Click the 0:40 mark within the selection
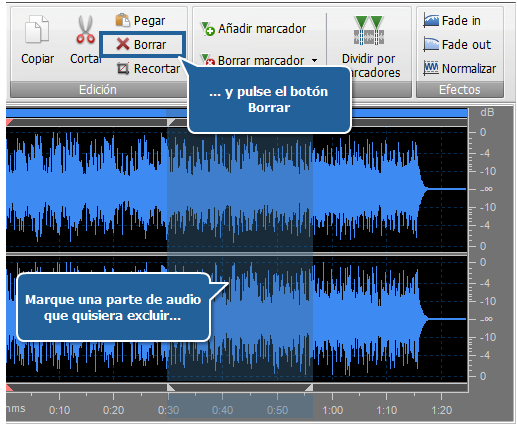The height and width of the screenshot is (425, 517). click(222, 410)
